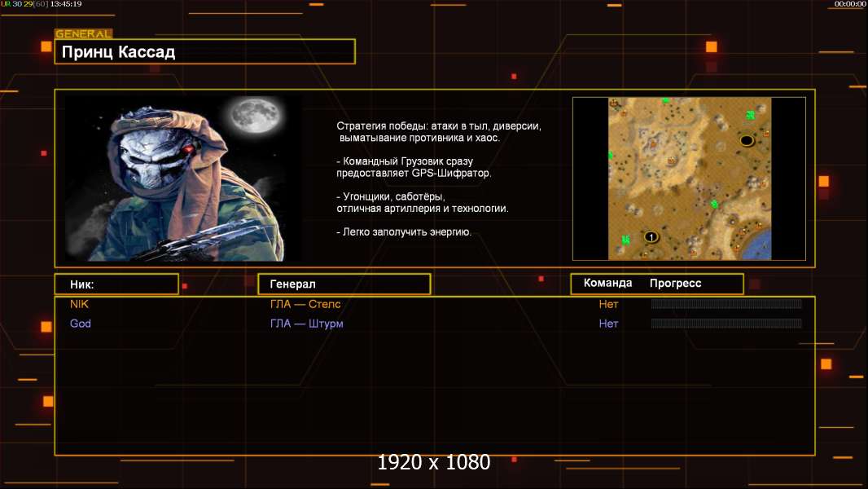Screen dimensions: 868x489
Task: Click 'ГЛА — Стелс' general entry
Action: (x=305, y=304)
